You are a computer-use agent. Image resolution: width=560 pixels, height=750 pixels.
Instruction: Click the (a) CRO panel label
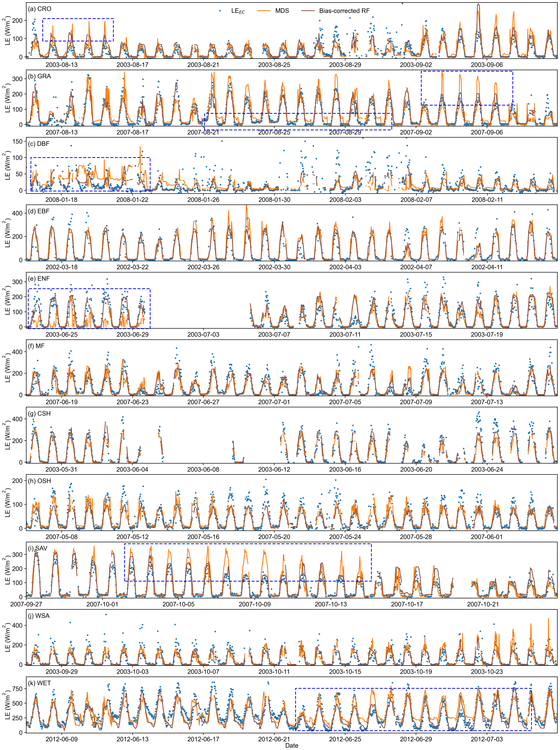point(40,9)
